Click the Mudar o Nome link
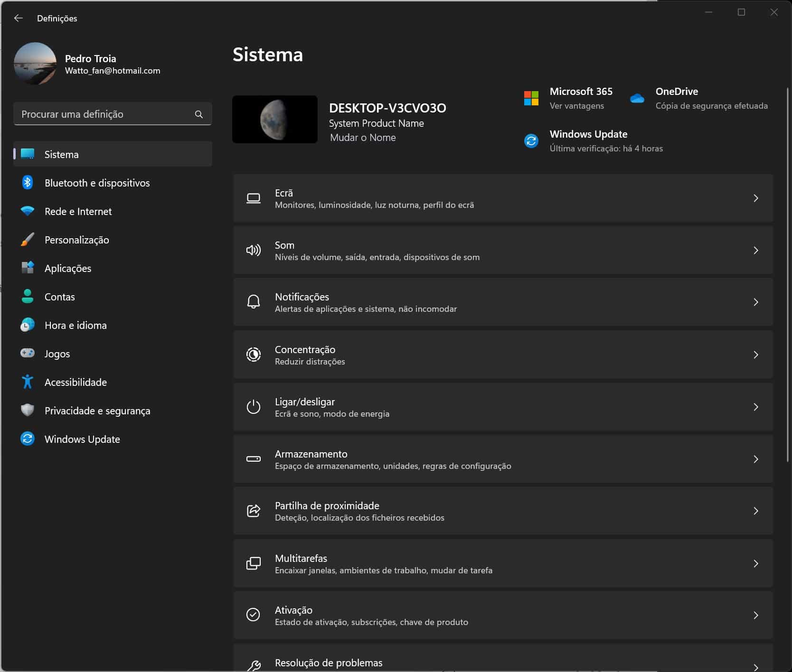This screenshot has height=672, width=792. pyautogui.click(x=363, y=138)
